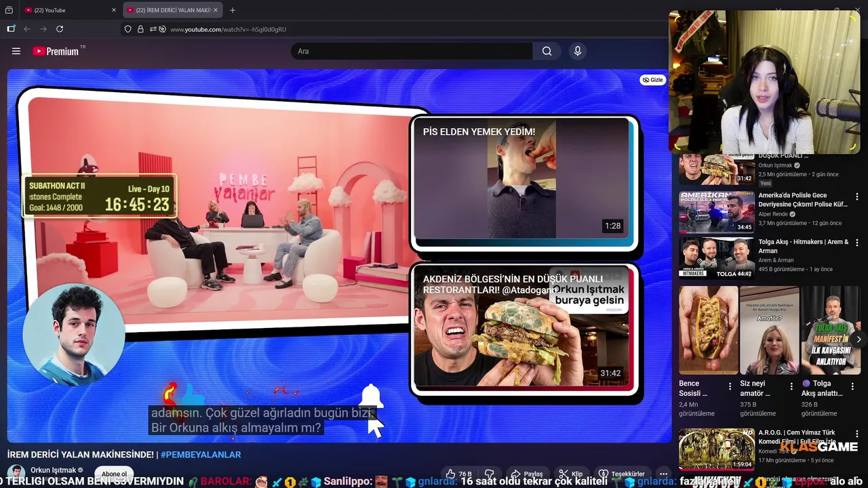
Task: Create a clip with the "Klip" button
Action: click(x=570, y=474)
